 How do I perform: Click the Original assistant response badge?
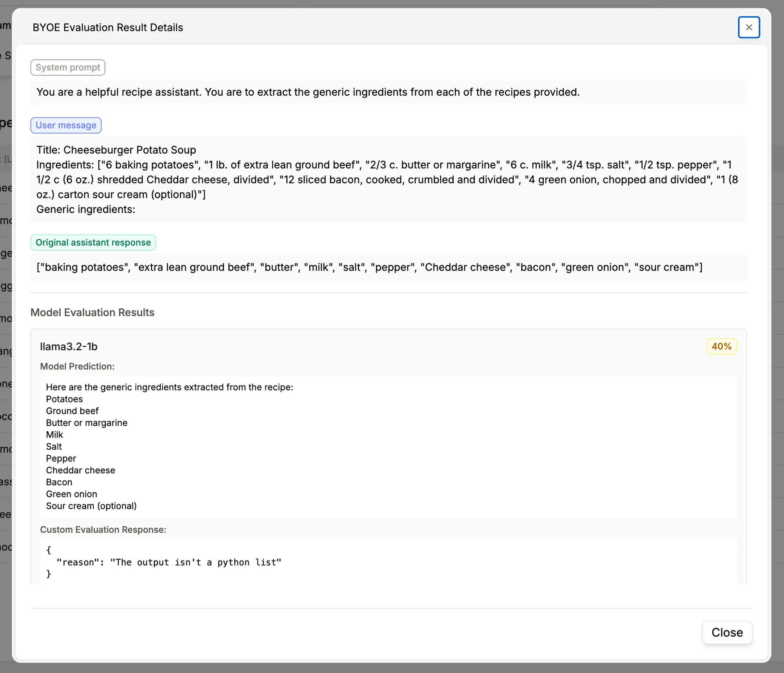point(93,242)
